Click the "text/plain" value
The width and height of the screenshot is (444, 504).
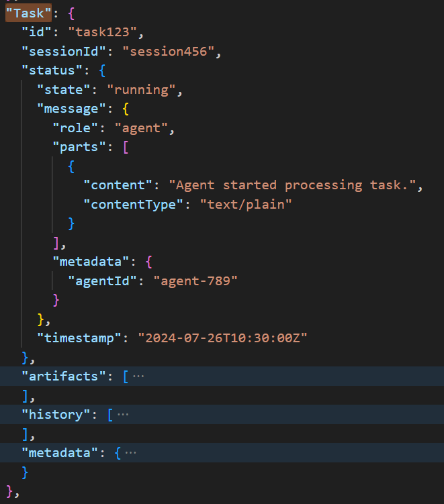pyautogui.click(x=247, y=204)
